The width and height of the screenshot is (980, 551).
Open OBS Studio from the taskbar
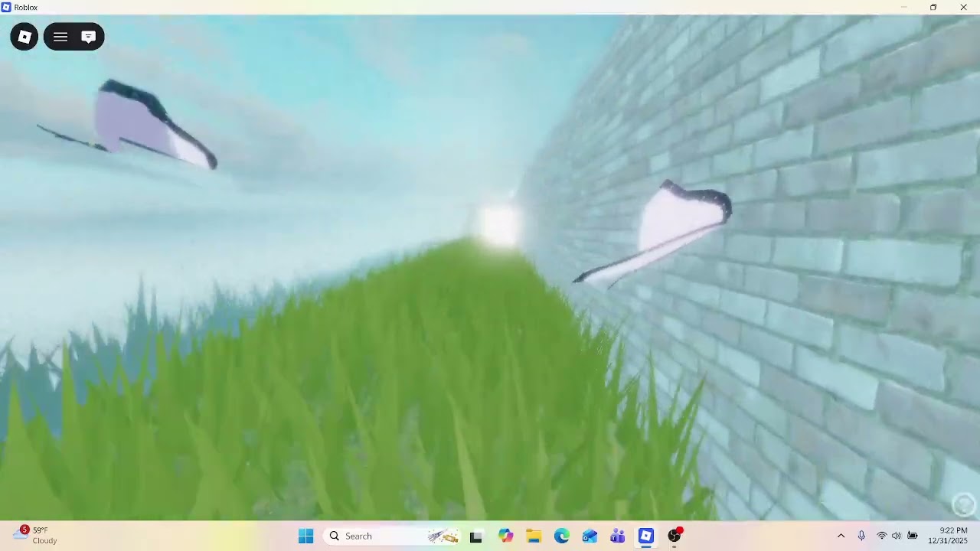coord(675,536)
